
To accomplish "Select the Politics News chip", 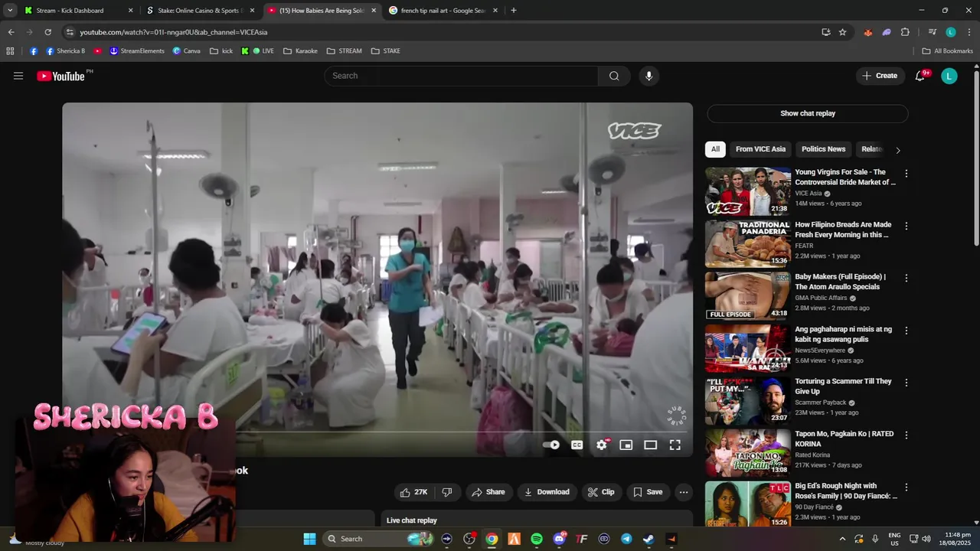I will point(823,149).
